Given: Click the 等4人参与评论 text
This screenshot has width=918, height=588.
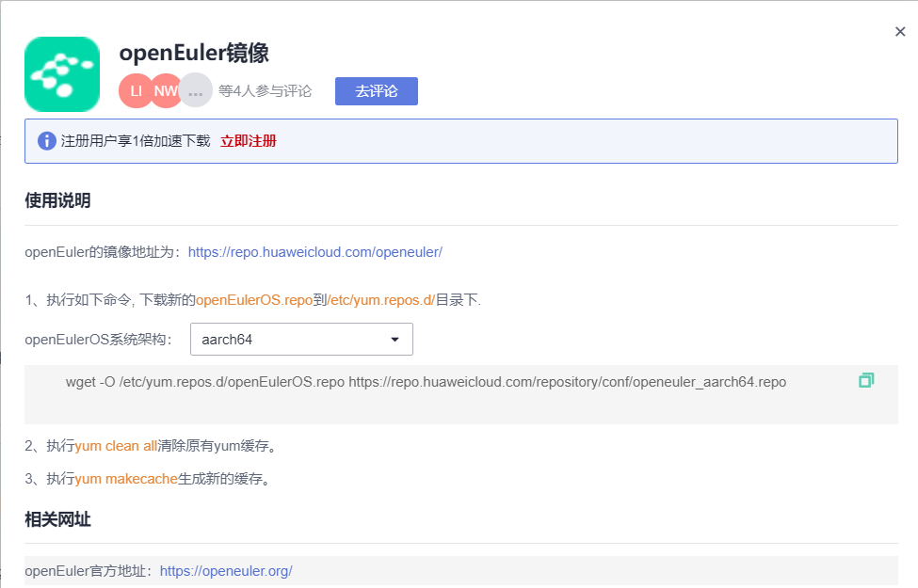Looking at the screenshot, I should 266,91.
